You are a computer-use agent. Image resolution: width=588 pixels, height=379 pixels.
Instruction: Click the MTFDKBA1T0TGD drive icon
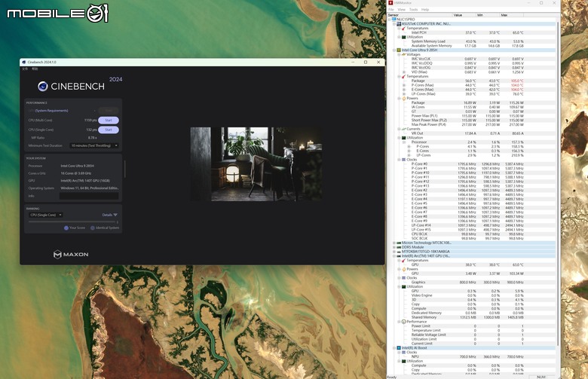click(x=399, y=252)
